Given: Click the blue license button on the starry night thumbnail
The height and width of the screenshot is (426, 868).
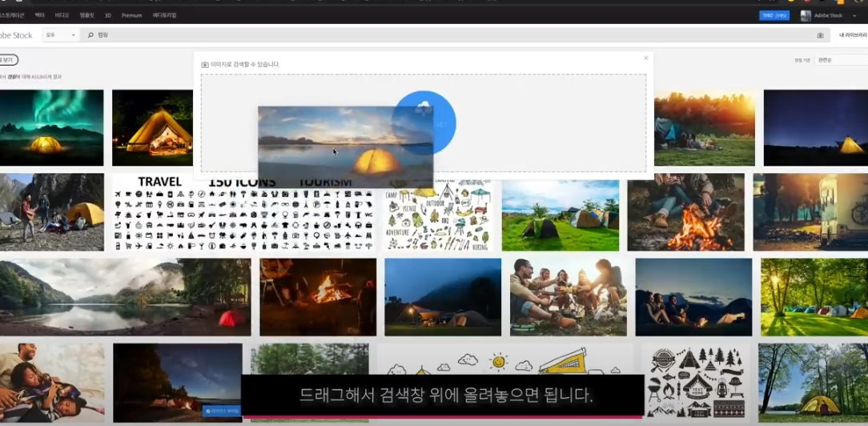Looking at the screenshot, I should [x=222, y=411].
